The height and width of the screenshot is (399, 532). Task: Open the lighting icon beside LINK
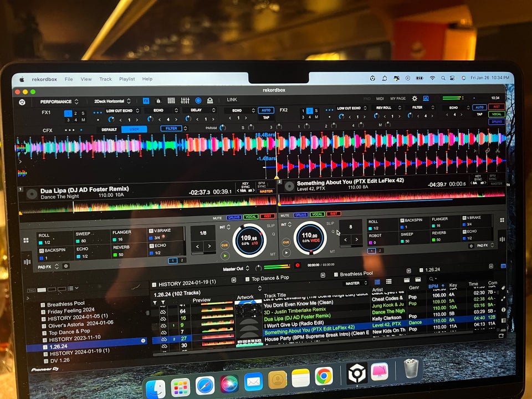pos(210,100)
